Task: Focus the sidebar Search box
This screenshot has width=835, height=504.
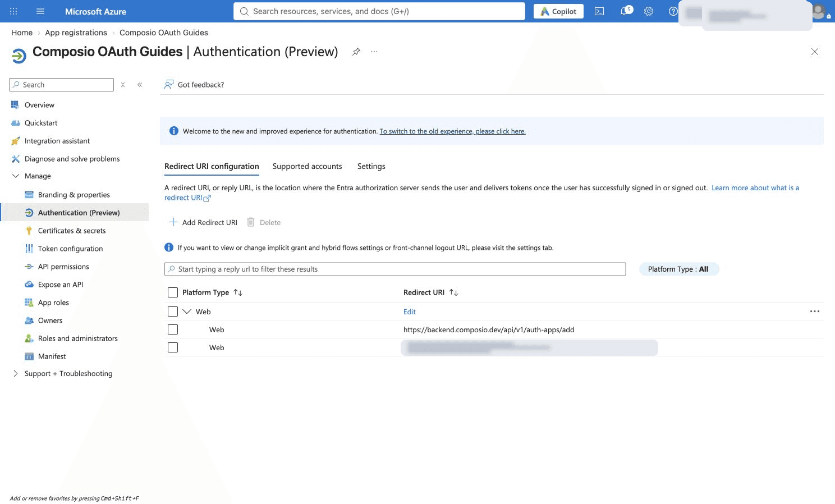Action: 62,85
